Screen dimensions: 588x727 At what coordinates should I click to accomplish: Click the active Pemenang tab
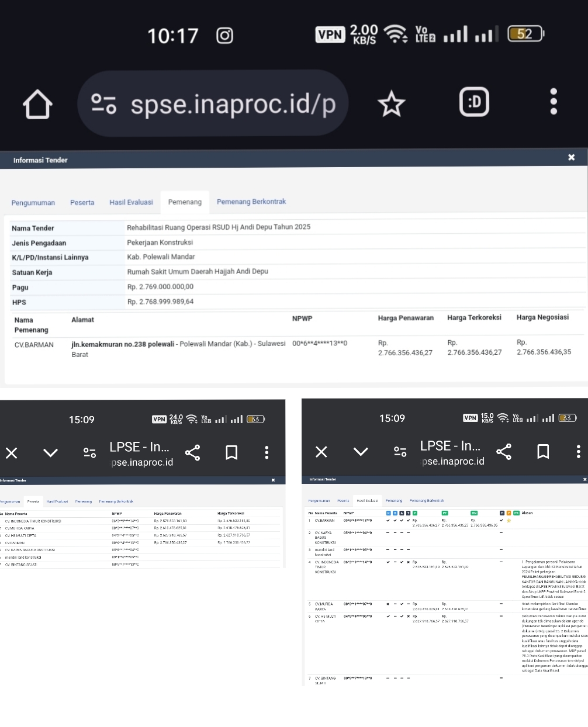click(185, 202)
